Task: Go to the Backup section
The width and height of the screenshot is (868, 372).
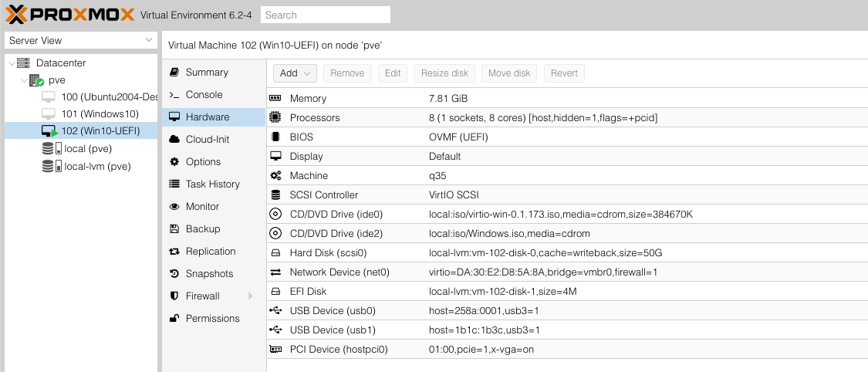Action: tap(203, 229)
